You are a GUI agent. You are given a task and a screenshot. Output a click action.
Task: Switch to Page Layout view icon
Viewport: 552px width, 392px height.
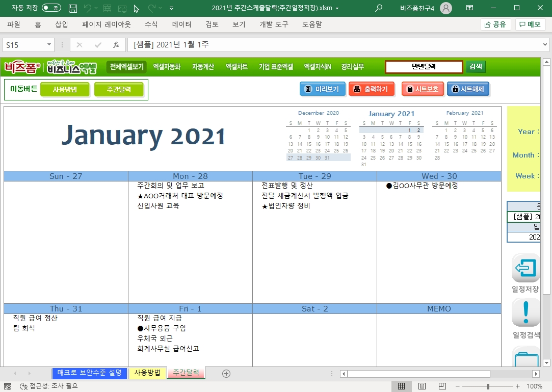pyautogui.click(x=422, y=386)
